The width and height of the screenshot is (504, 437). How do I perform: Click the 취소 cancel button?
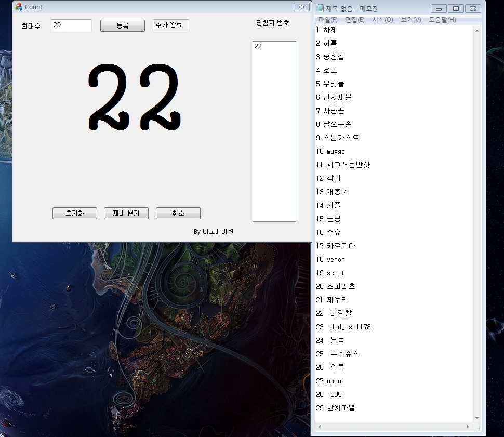(x=178, y=213)
